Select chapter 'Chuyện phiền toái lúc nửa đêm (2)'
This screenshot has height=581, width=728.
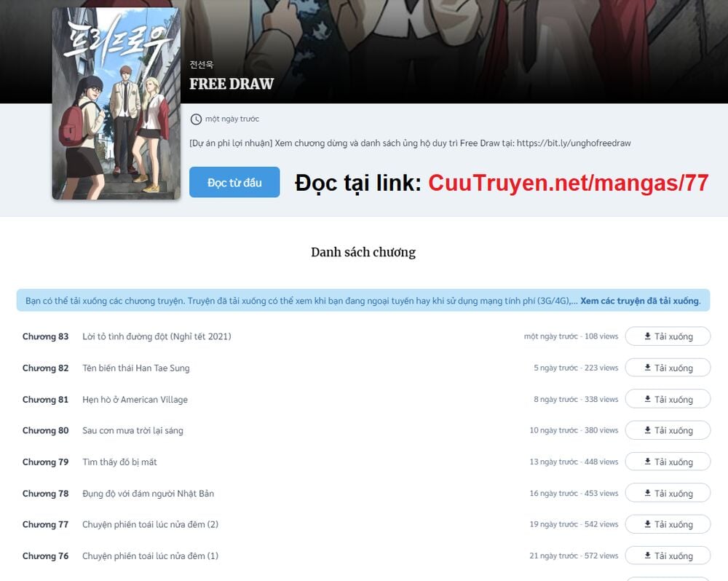(x=150, y=524)
